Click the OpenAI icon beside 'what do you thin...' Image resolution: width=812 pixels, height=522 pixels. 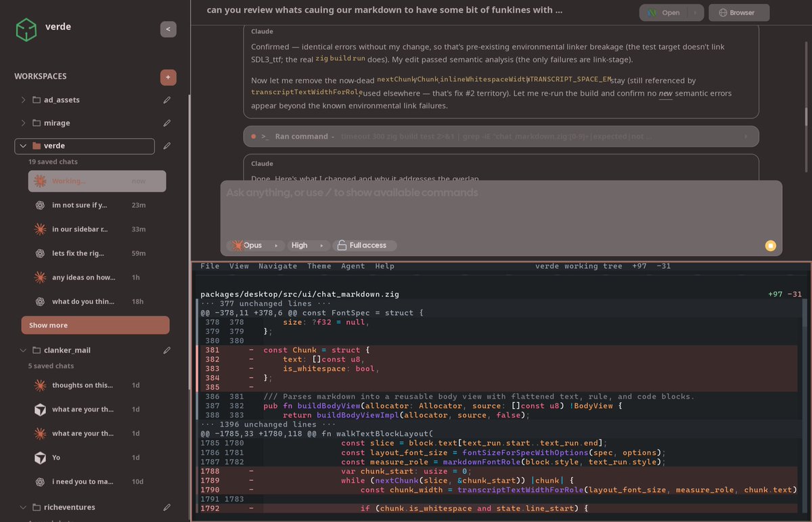[x=40, y=301]
